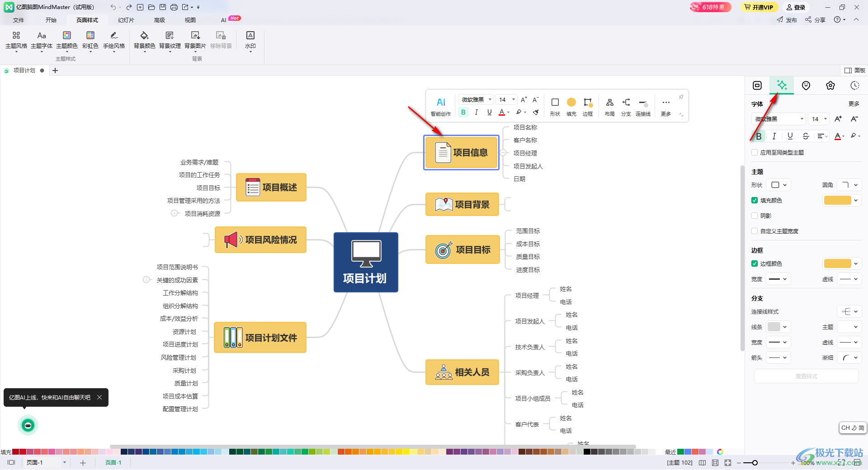Click the 发布 publish button
The height and width of the screenshot is (470, 868).
coord(787,20)
